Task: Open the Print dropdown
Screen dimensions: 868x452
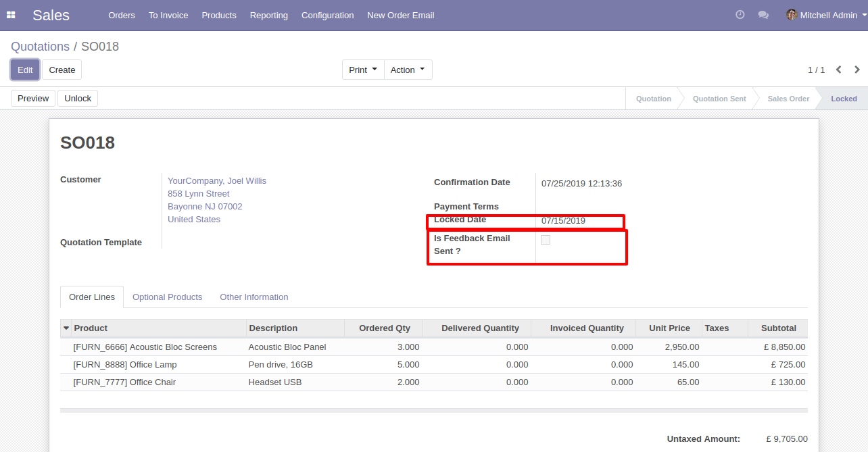Action: click(363, 70)
